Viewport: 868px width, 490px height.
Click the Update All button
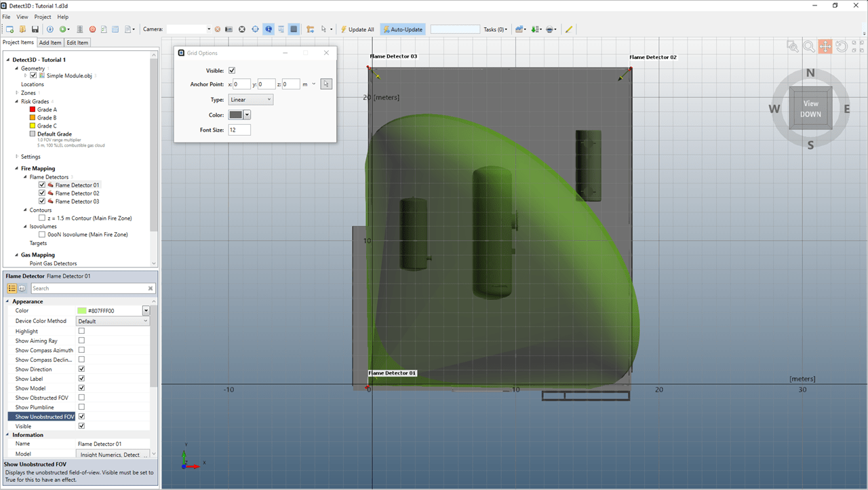click(357, 29)
